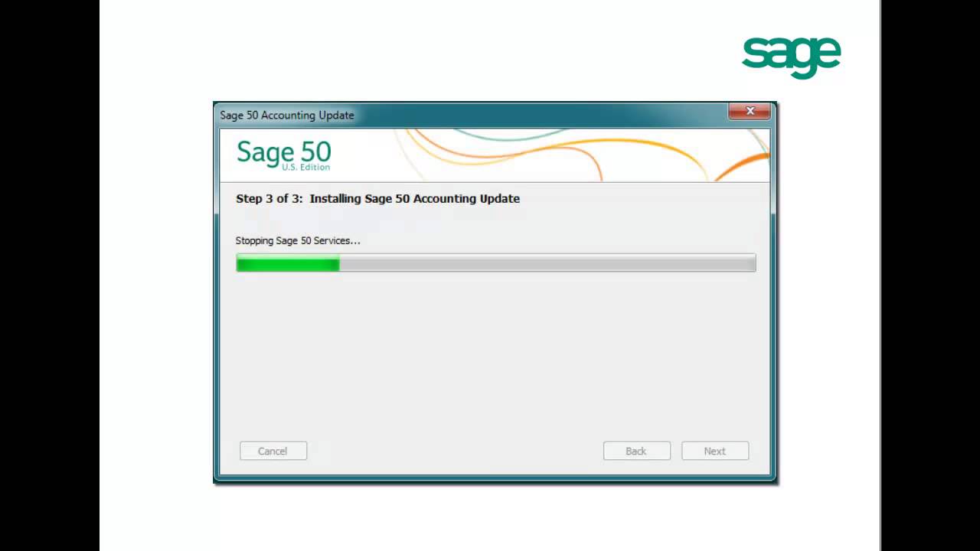Click the Next button
The width and height of the screenshot is (980, 551).
(715, 451)
